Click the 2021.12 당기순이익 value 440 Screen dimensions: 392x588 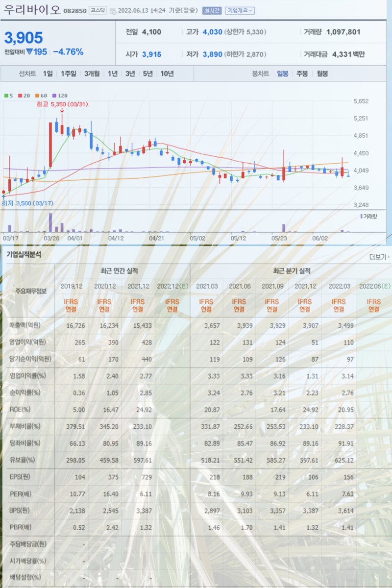pyautogui.click(x=146, y=359)
